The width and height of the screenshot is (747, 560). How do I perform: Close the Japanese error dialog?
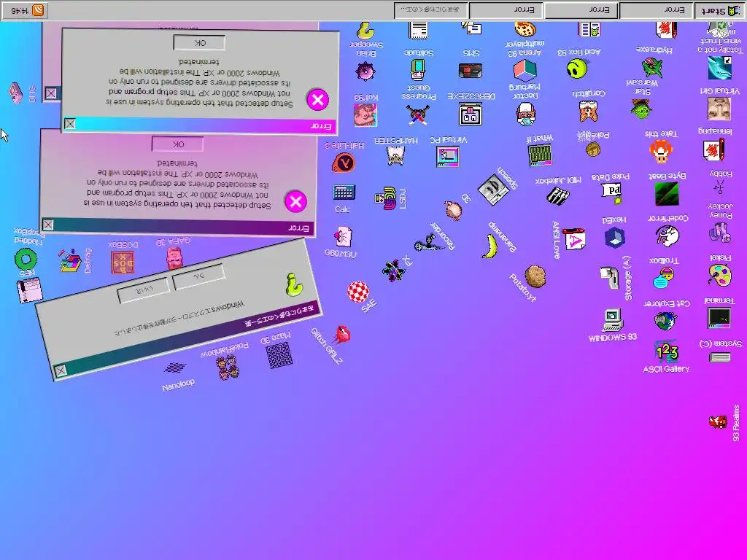coord(61,370)
